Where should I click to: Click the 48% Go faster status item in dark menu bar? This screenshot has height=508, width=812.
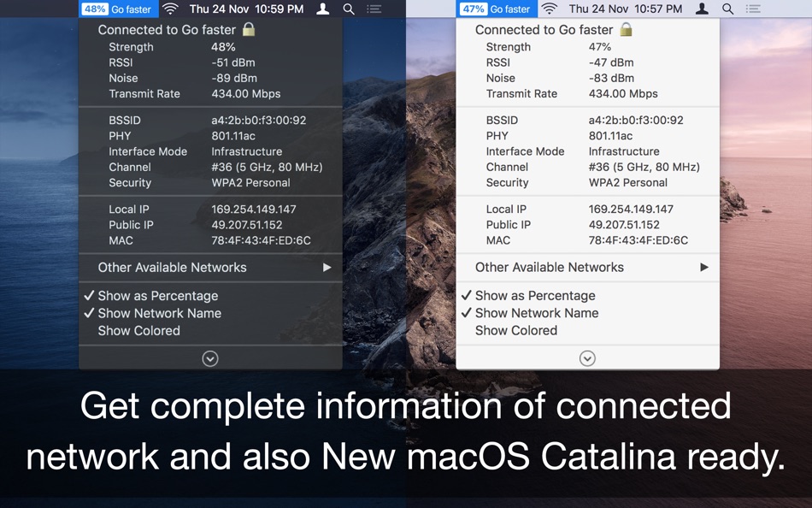click(x=118, y=9)
